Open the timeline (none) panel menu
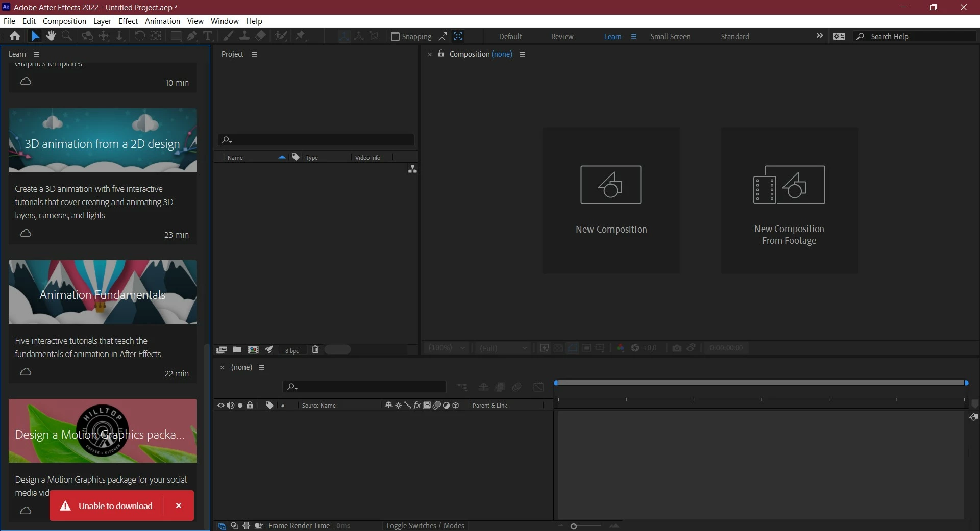This screenshot has height=531, width=980. tap(262, 367)
